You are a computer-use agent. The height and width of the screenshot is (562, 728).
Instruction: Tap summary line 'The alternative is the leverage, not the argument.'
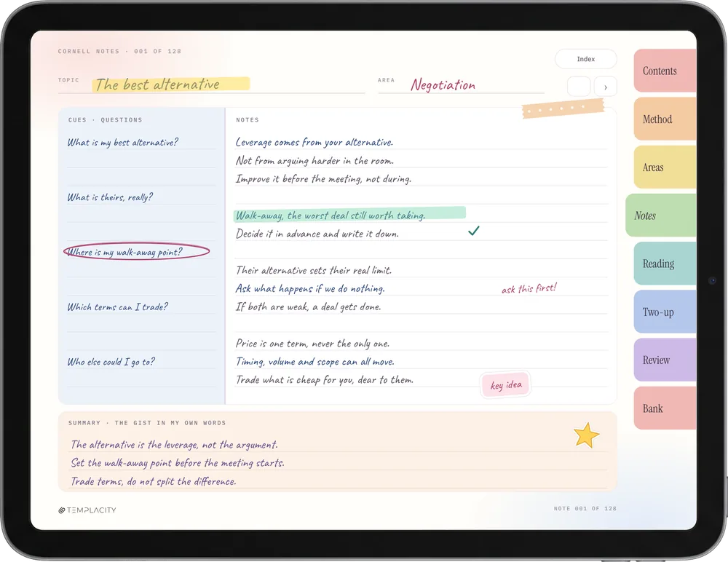click(x=174, y=445)
